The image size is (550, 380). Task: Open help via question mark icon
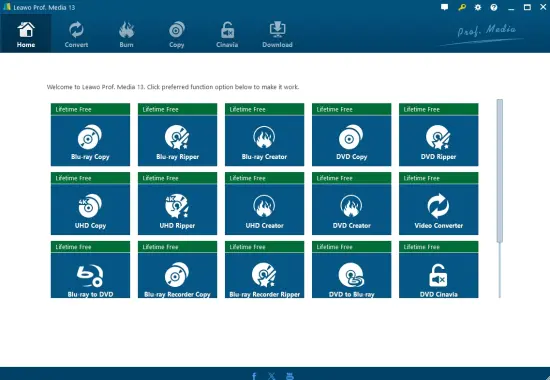click(494, 7)
